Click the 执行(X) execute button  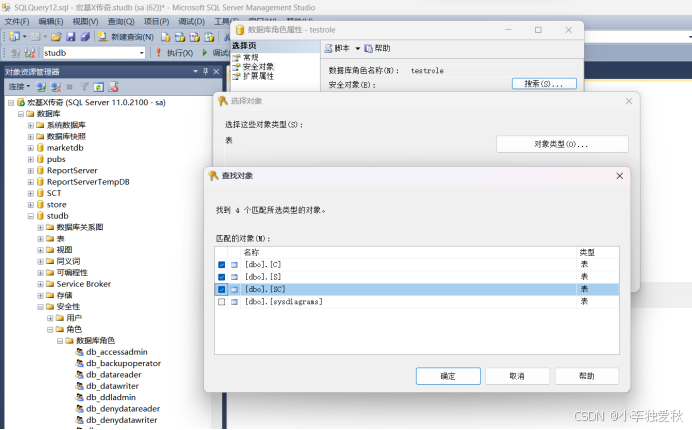click(x=175, y=53)
